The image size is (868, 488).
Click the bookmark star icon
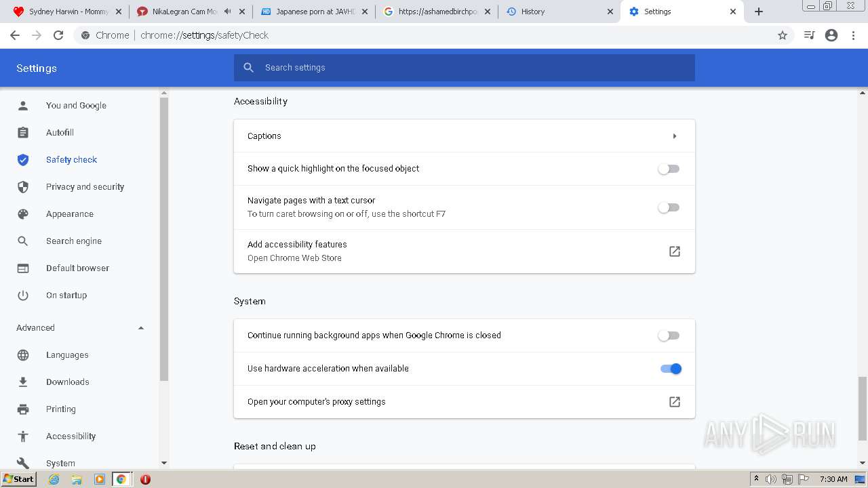click(x=783, y=35)
